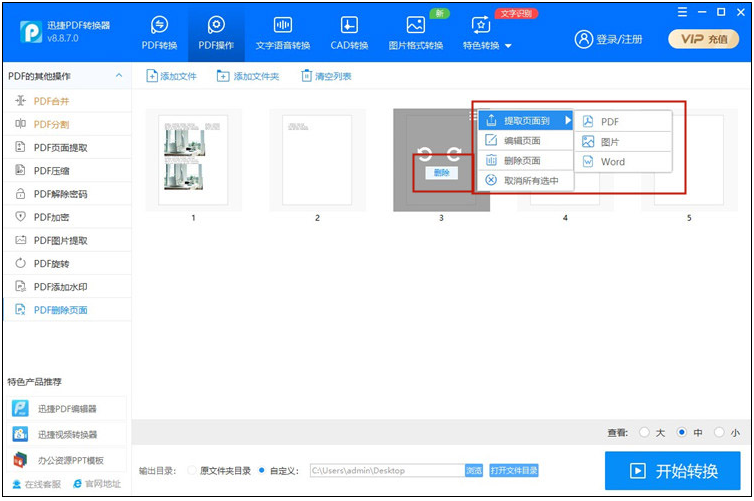
Task: Click the 添加文件 icon button
Action: 152,76
